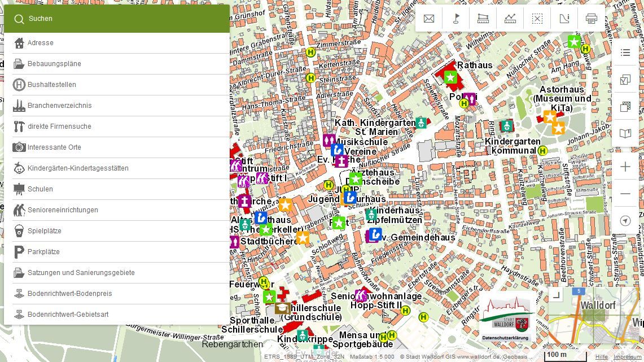Click the Suchen search field

click(117, 19)
